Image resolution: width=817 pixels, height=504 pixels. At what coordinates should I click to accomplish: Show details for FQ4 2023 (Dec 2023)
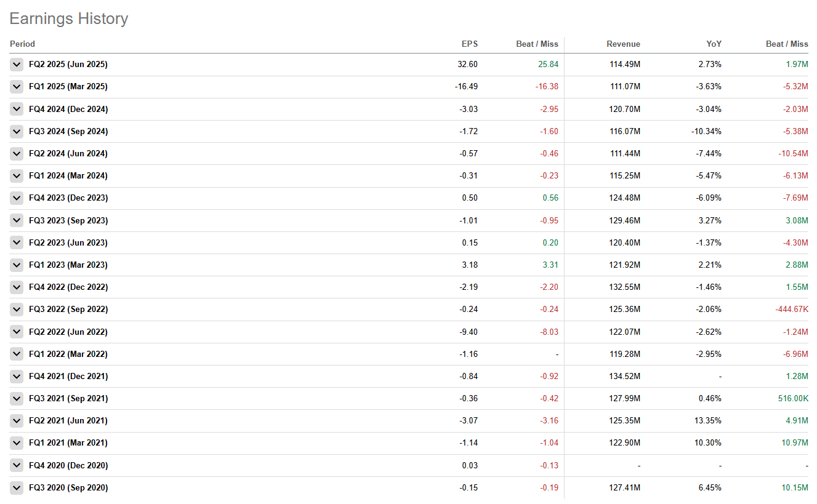pyautogui.click(x=17, y=198)
